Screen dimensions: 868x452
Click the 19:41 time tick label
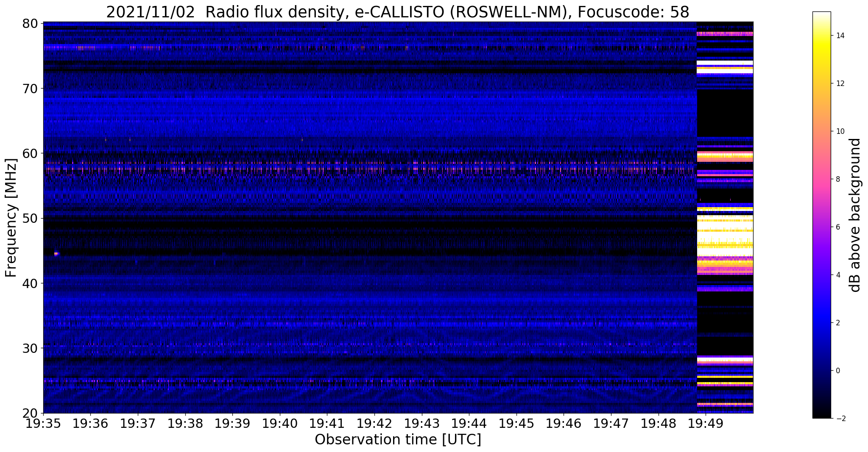(327, 424)
